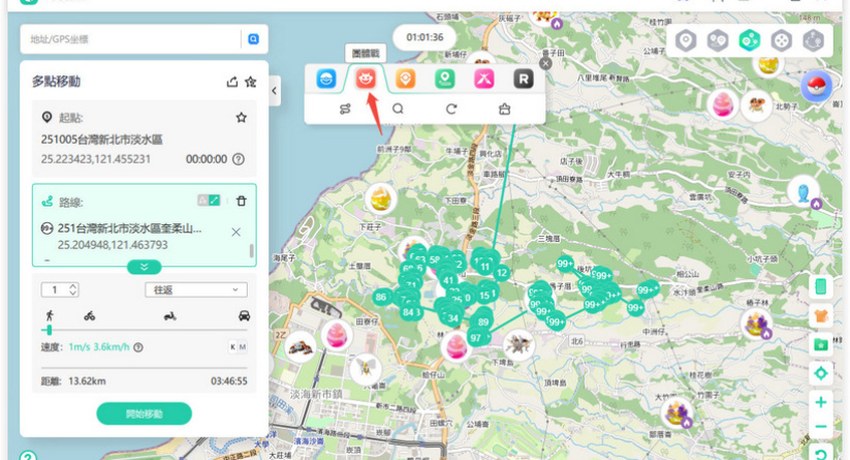Zoom in the map with plus button

[821, 402]
